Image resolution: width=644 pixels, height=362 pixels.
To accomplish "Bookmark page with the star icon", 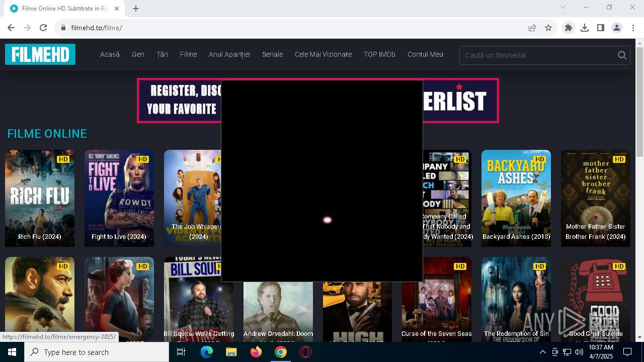I will click(548, 28).
